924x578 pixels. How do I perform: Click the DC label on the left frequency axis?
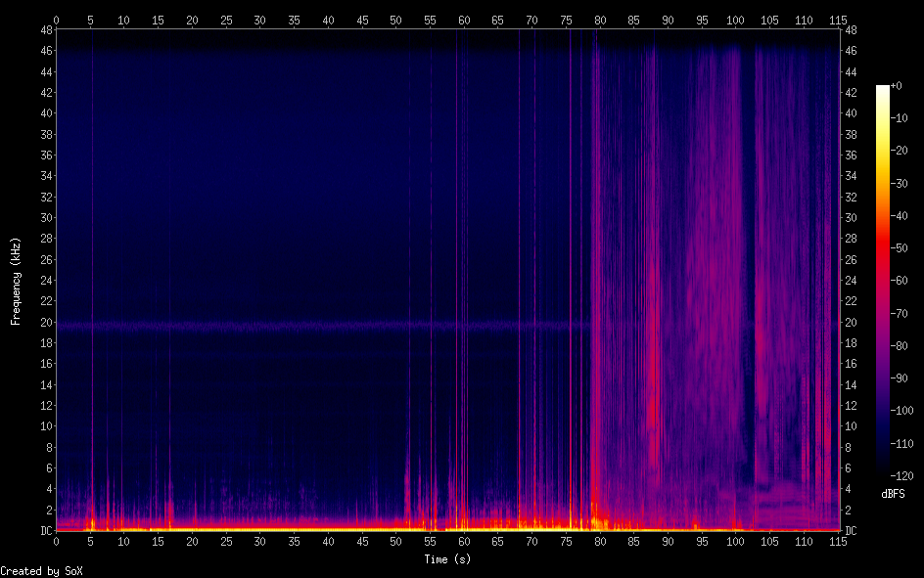tap(43, 531)
